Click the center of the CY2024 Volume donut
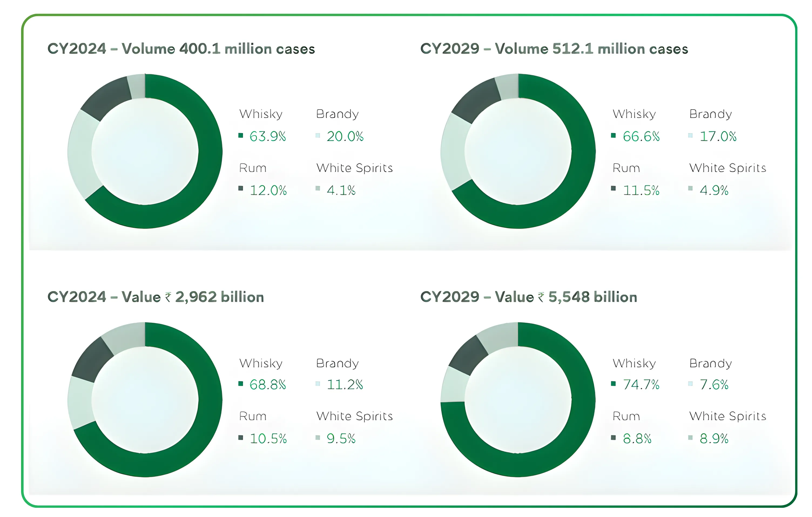The height and width of the screenshot is (517, 812). tap(145, 151)
